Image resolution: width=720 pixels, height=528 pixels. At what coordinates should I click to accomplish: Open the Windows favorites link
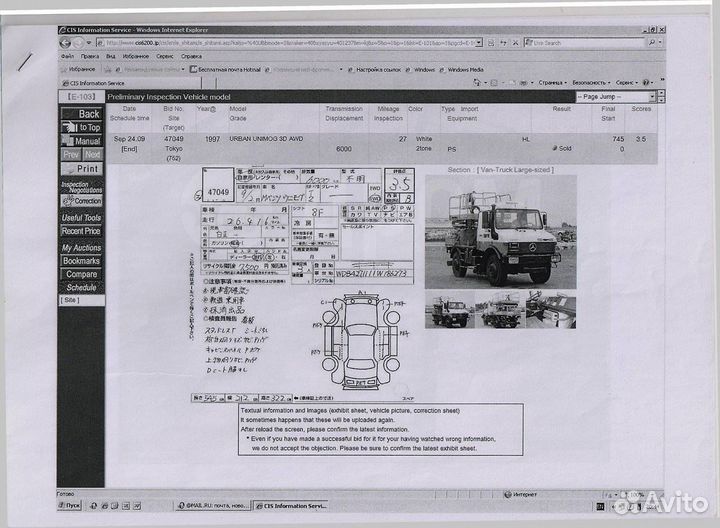click(420, 70)
